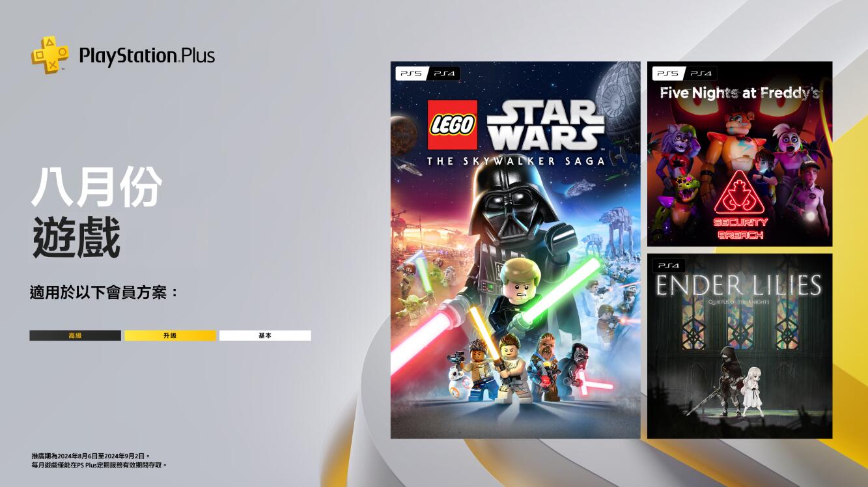Click the 八月份遊戲 heading

(x=96, y=214)
